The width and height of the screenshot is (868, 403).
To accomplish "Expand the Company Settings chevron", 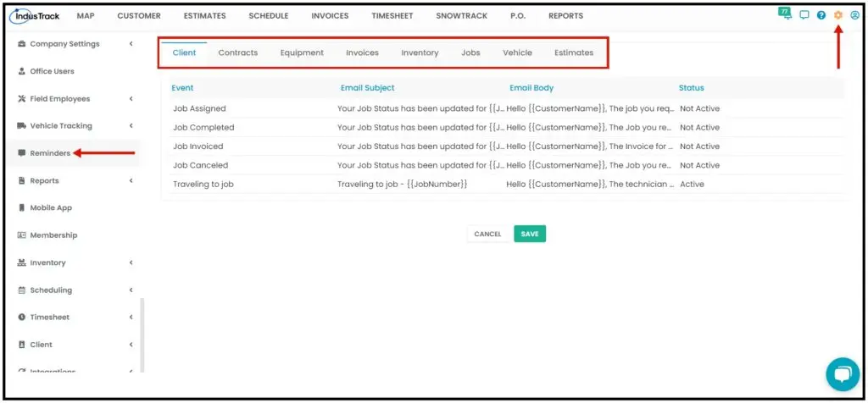I will pyautogui.click(x=131, y=44).
